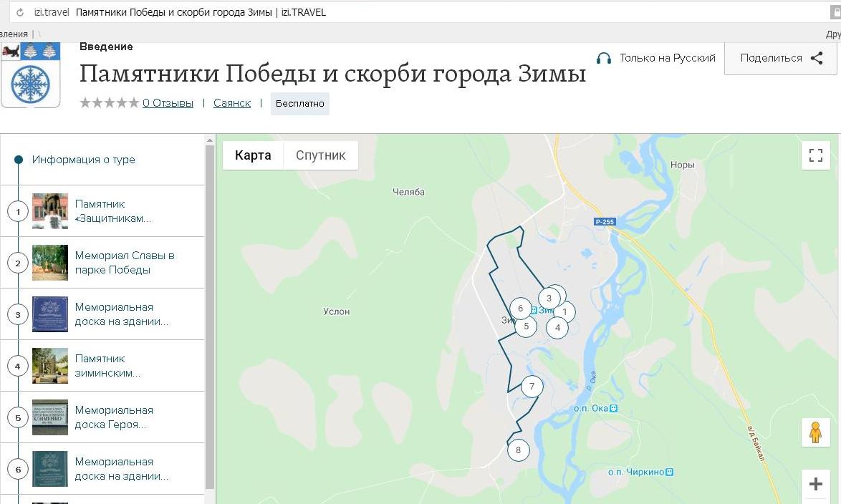Open fullscreen map view

click(x=815, y=155)
